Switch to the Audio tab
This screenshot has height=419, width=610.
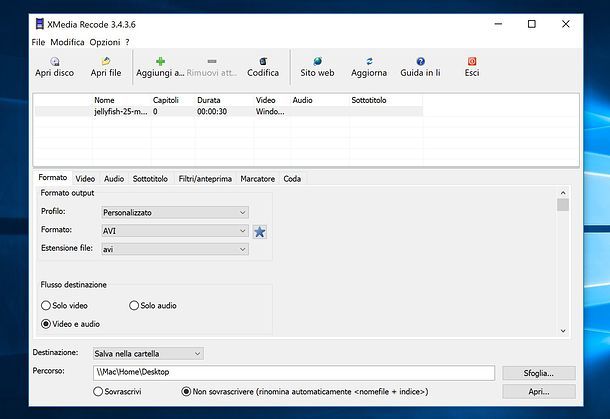tap(114, 179)
